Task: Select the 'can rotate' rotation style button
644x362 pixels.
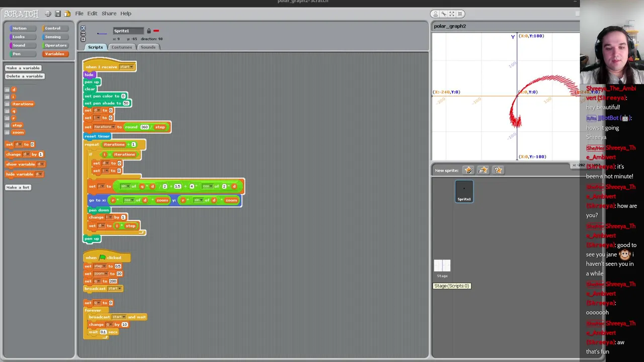Action: [x=83, y=28]
